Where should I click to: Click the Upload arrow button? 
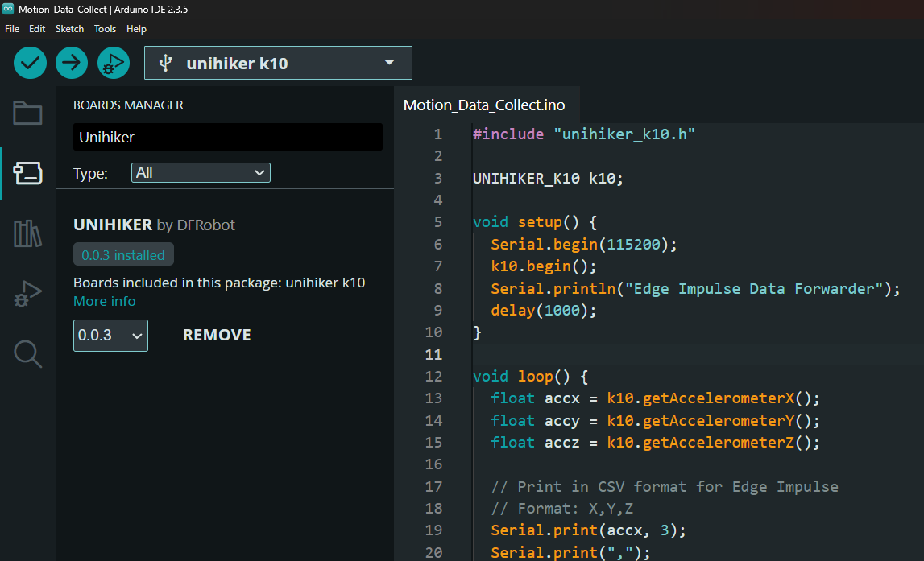[72, 63]
